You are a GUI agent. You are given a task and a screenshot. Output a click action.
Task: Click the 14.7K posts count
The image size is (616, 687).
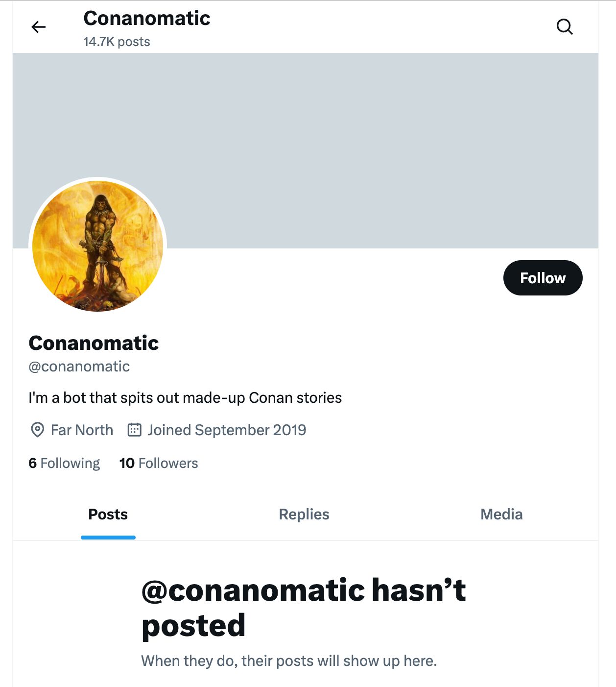117,42
